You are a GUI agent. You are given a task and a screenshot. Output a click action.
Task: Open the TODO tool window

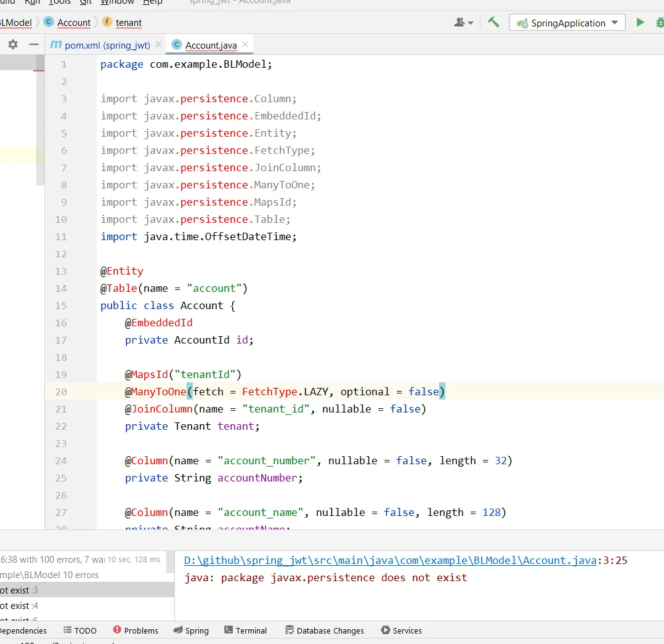pyautogui.click(x=80, y=630)
